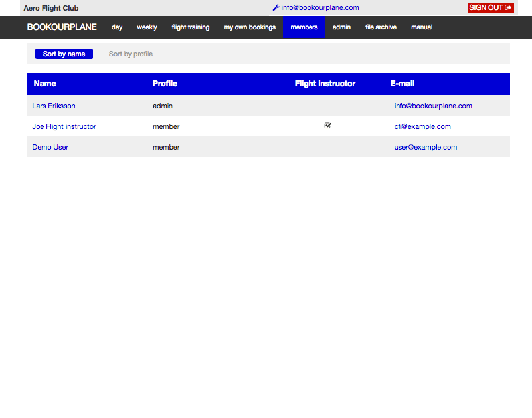Open my own bookings tab
The height and width of the screenshot is (418, 532).
coord(250,27)
